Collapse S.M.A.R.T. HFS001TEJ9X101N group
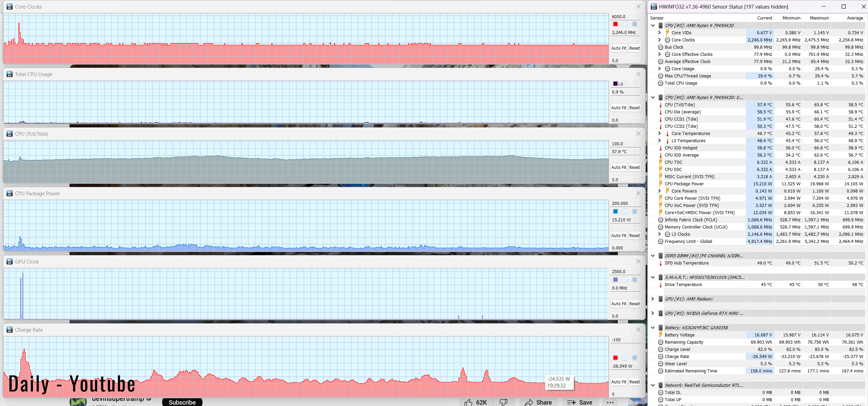The width and height of the screenshot is (868, 406). coord(653,277)
